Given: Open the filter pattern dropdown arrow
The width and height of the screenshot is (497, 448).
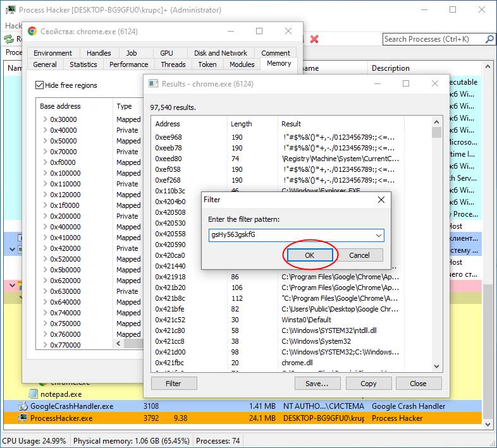Looking at the screenshot, I should pyautogui.click(x=379, y=236).
